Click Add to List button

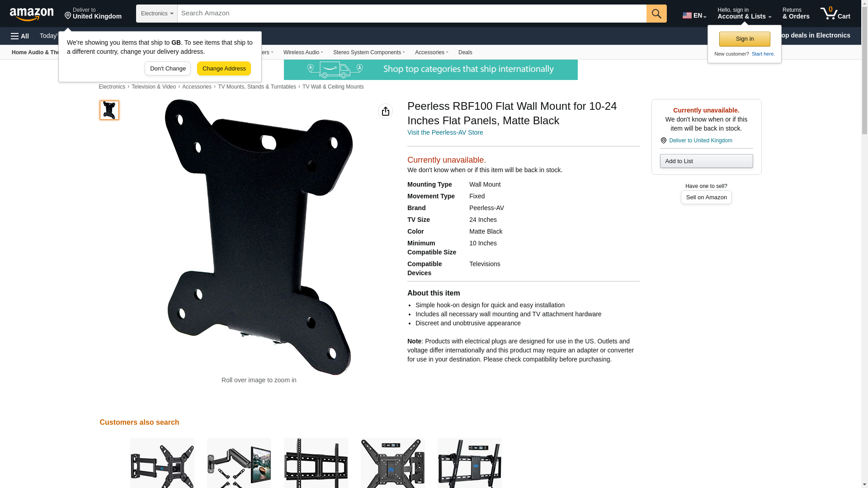706,161
